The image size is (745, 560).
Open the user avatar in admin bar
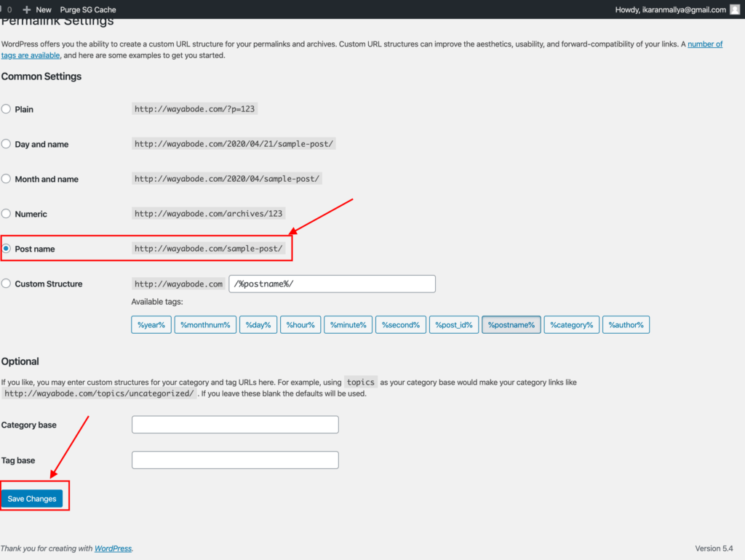click(735, 9)
